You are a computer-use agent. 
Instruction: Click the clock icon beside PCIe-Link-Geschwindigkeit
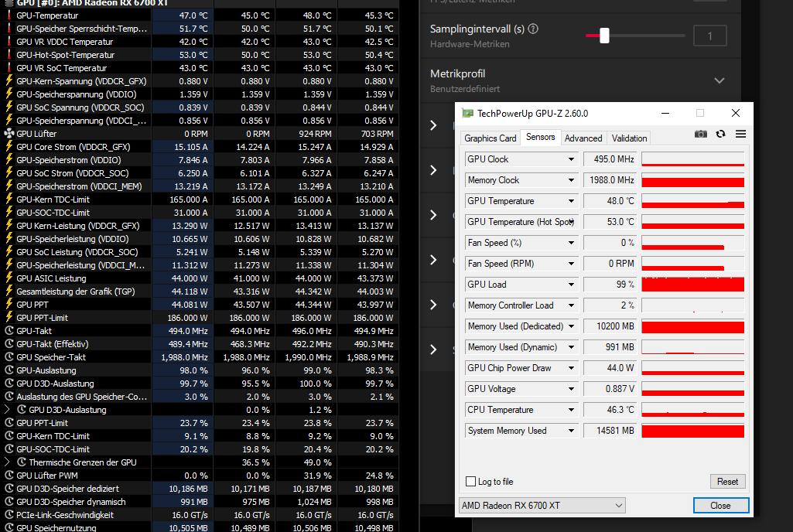(x=9, y=515)
